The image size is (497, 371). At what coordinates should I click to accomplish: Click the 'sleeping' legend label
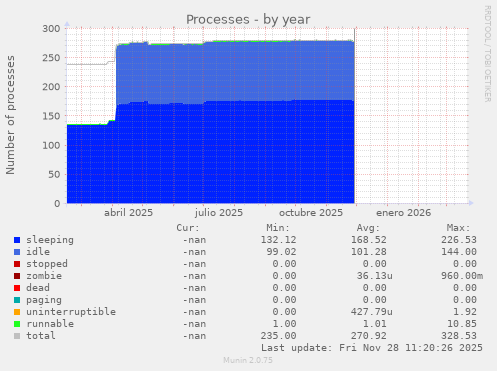pyautogui.click(x=50, y=240)
